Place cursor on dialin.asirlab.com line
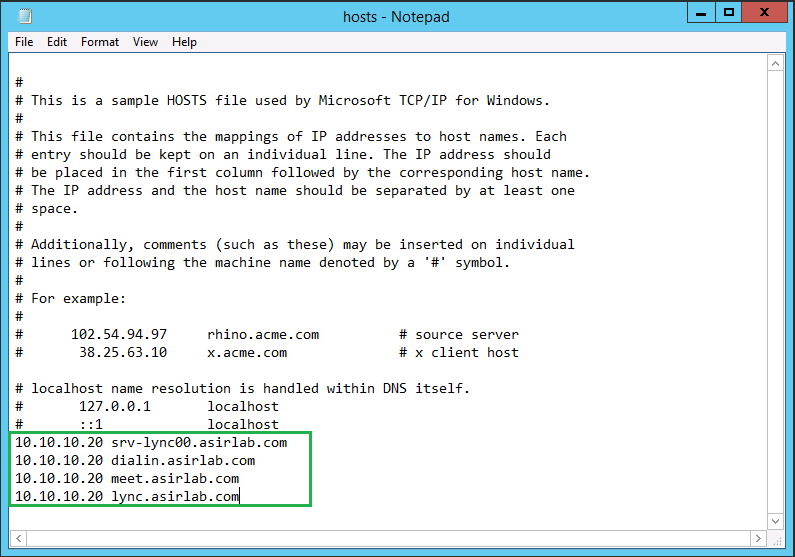This screenshot has width=795, height=557. pos(135,461)
